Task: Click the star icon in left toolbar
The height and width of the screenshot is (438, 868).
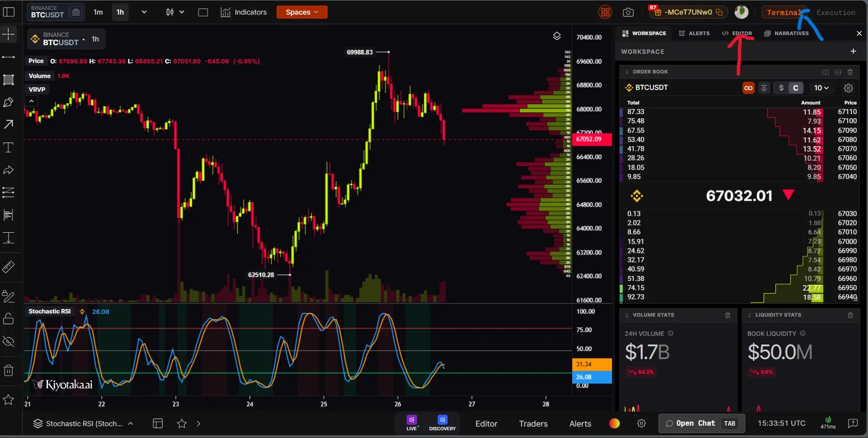Action: click(x=9, y=400)
